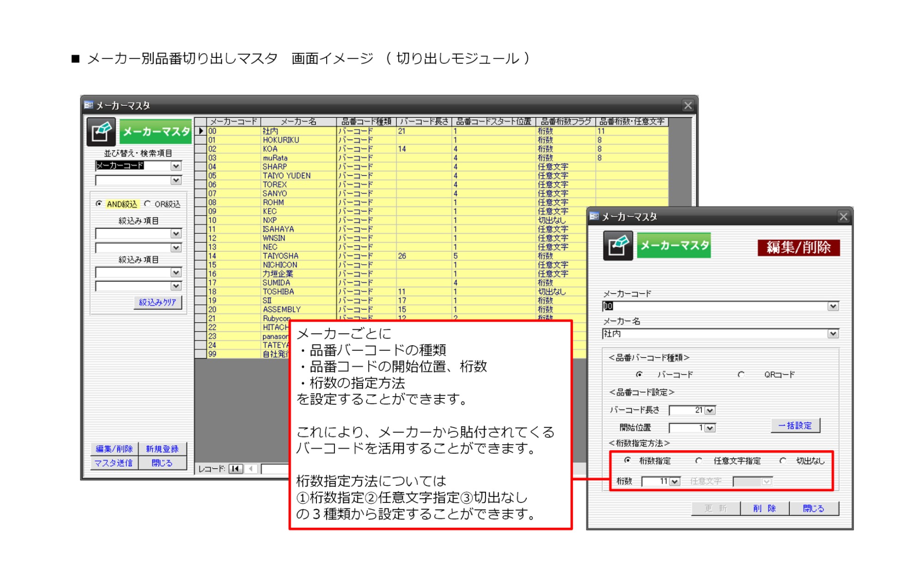Choose バーコード radio in edit dialog
Image resolution: width=924 pixels, height=574 pixels.
coord(639,374)
